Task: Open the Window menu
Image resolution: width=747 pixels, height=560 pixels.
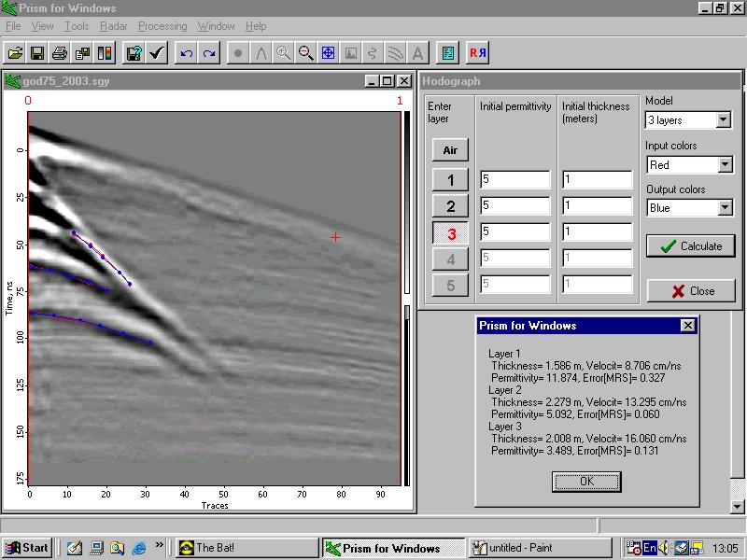Action: tap(217, 26)
